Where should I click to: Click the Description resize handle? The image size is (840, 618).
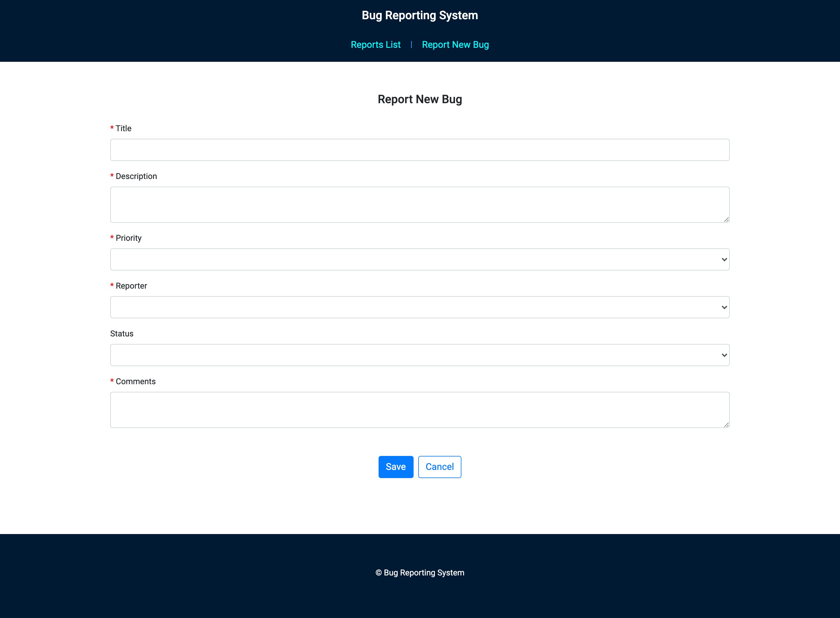click(726, 220)
